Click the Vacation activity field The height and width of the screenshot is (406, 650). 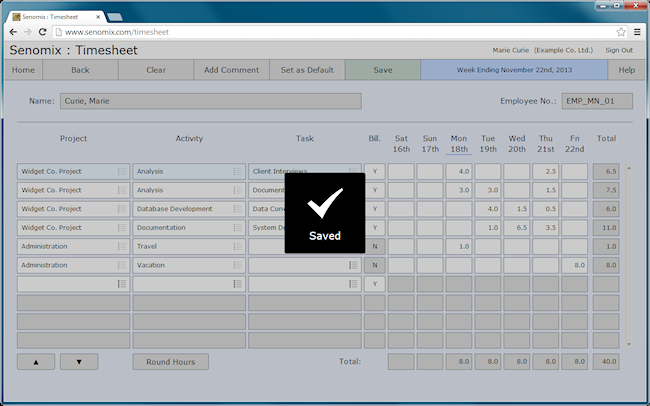[189, 265]
